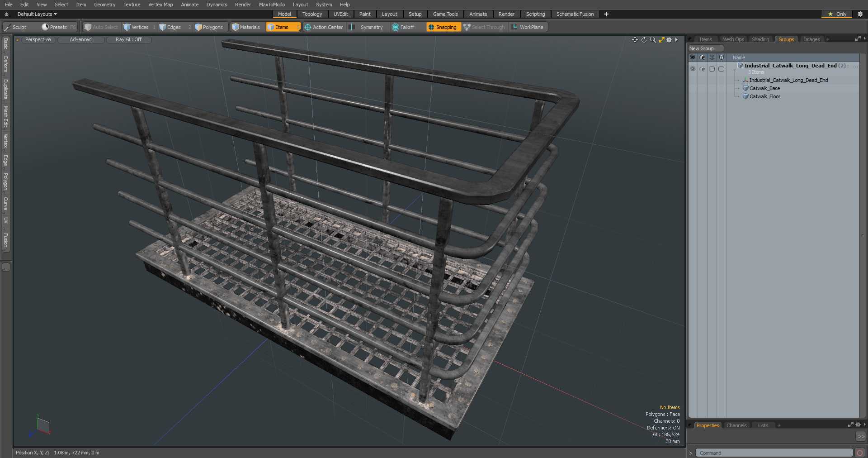Viewport: 868px width, 458px height.
Task: Open the Geometry menu
Action: pos(104,5)
